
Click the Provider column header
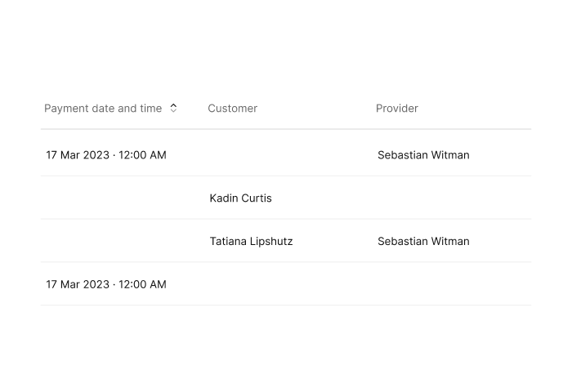(397, 109)
